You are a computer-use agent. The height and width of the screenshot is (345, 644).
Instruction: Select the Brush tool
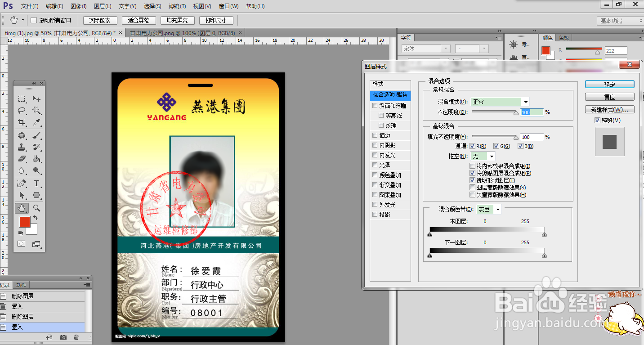tap(37, 135)
